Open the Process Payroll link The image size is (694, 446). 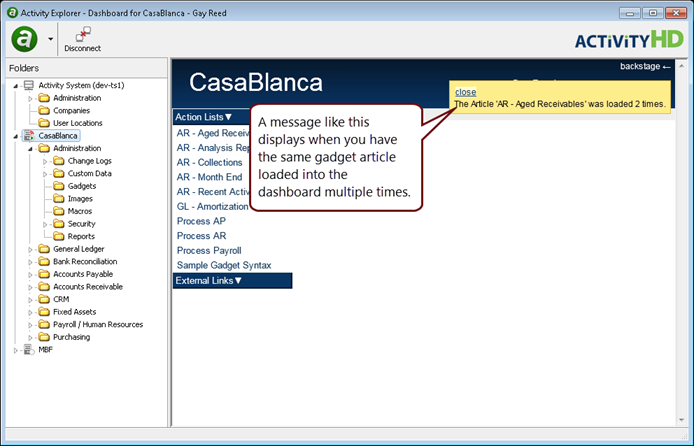[x=209, y=250]
